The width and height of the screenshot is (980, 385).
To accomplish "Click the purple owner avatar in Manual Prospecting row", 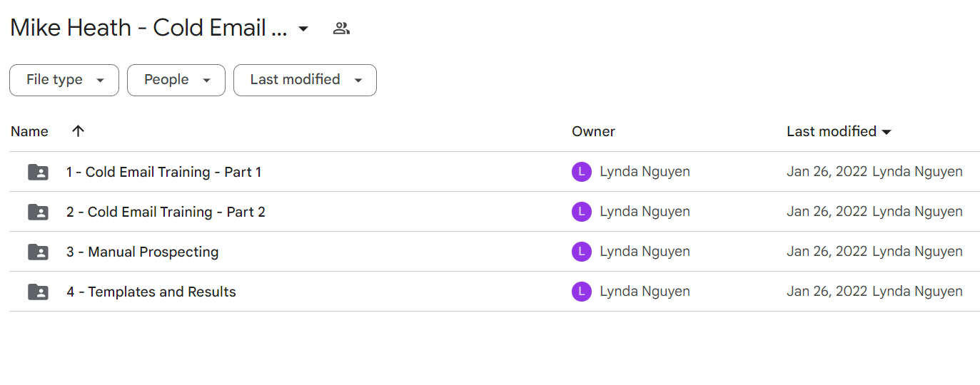I will tap(582, 252).
